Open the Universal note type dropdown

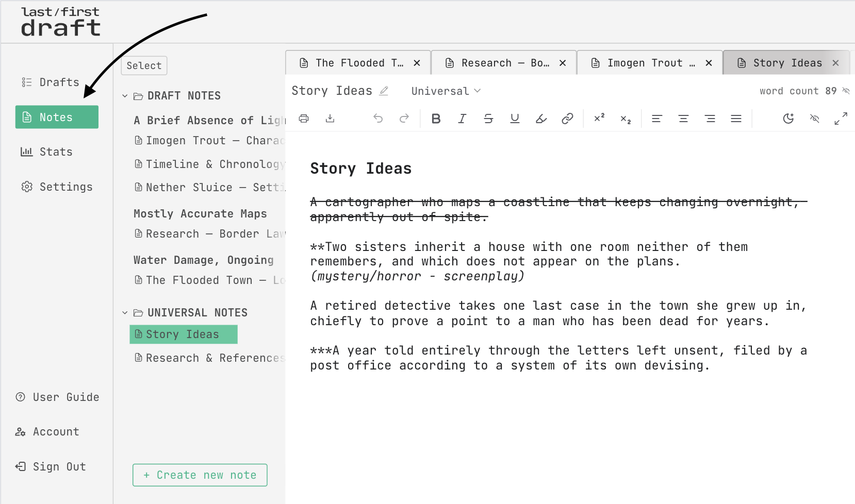tap(446, 91)
